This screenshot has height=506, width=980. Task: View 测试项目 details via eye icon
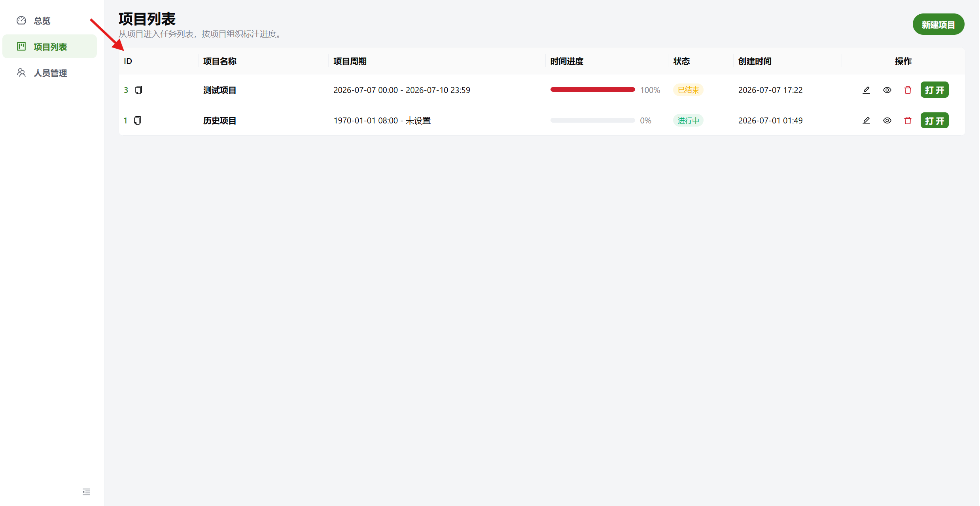[887, 90]
